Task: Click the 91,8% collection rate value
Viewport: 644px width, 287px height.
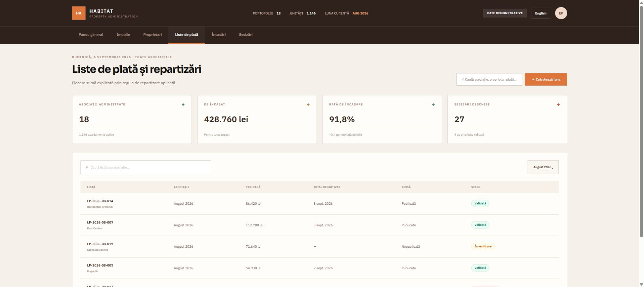Action: click(x=342, y=119)
